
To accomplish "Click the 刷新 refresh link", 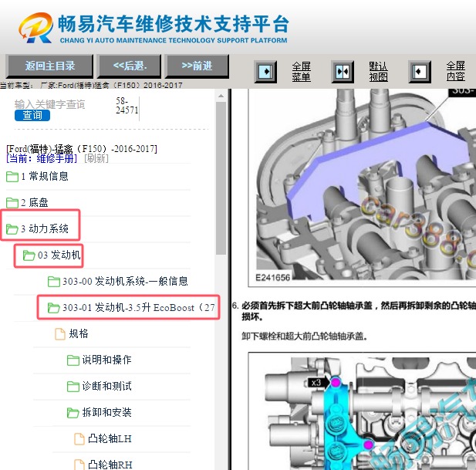I will pyautogui.click(x=96, y=158).
